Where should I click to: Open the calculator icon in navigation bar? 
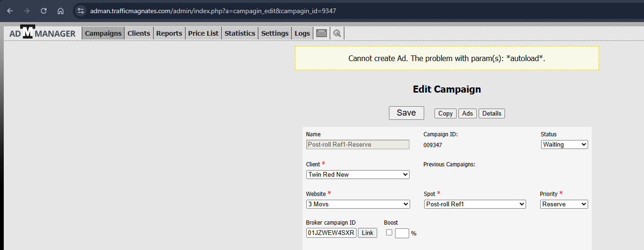(321, 33)
